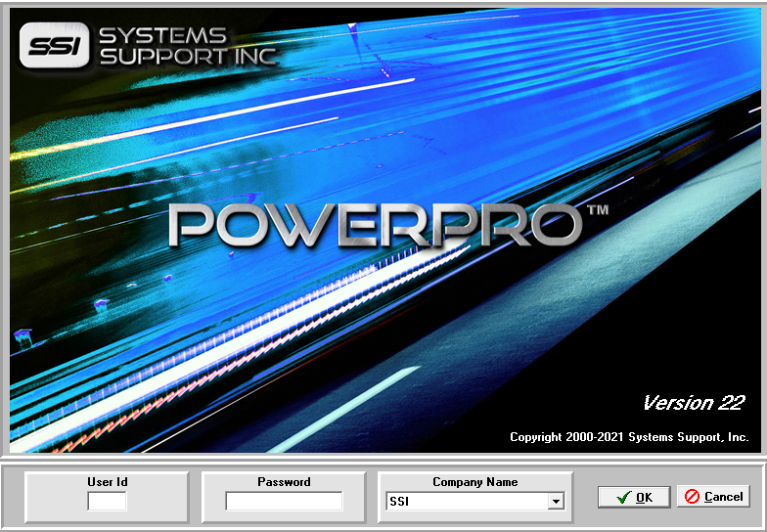767x532 pixels.
Task: Click the Systems Support Inc wordmark
Action: [x=187, y=45]
